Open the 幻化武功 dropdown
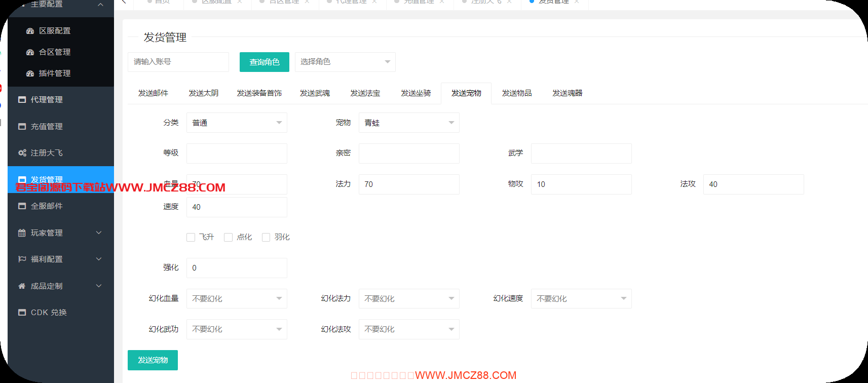The width and height of the screenshot is (868, 383). [x=237, y=329]
